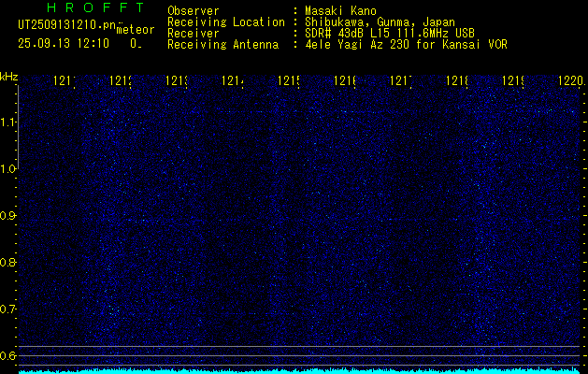Screen dimensions: 588x374
Task: Select the file name UT2509131210.pn
Action: tap(66, 24)
